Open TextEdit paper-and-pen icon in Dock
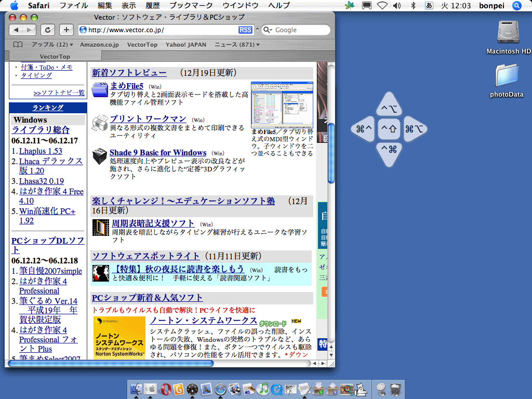This screenshot has height=399, width=532. click(304, 390)
